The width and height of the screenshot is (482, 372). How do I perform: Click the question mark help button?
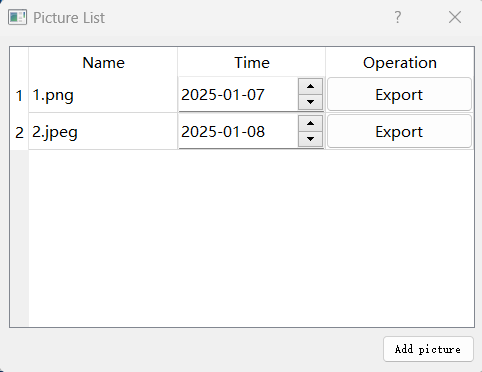[x=397, y=17]
